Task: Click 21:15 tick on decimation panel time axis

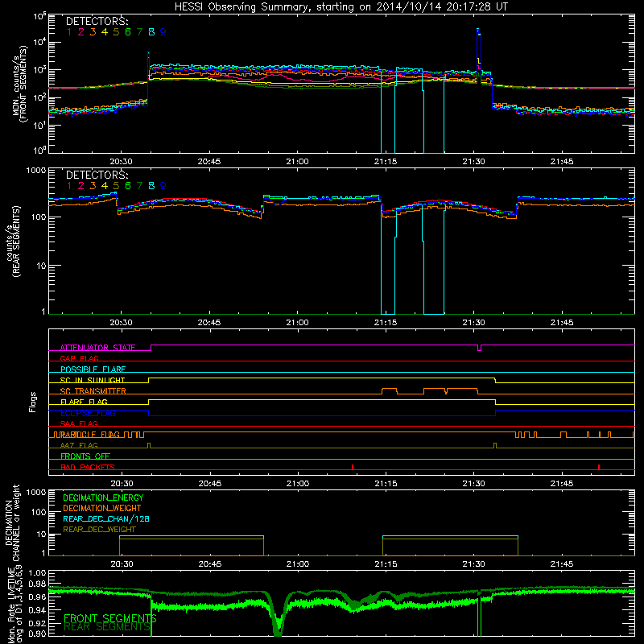Action: pos(386,564)
